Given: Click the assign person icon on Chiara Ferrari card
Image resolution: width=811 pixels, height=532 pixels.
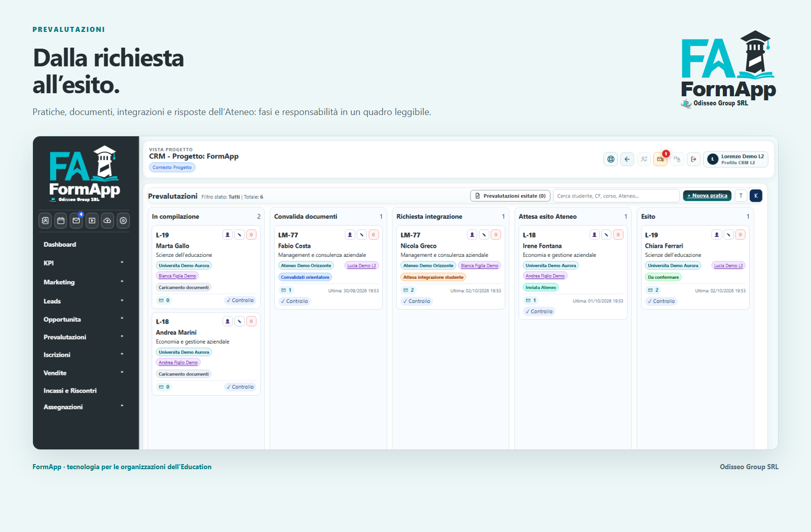Looking at the screenshot, I should [x=717, y=235].
